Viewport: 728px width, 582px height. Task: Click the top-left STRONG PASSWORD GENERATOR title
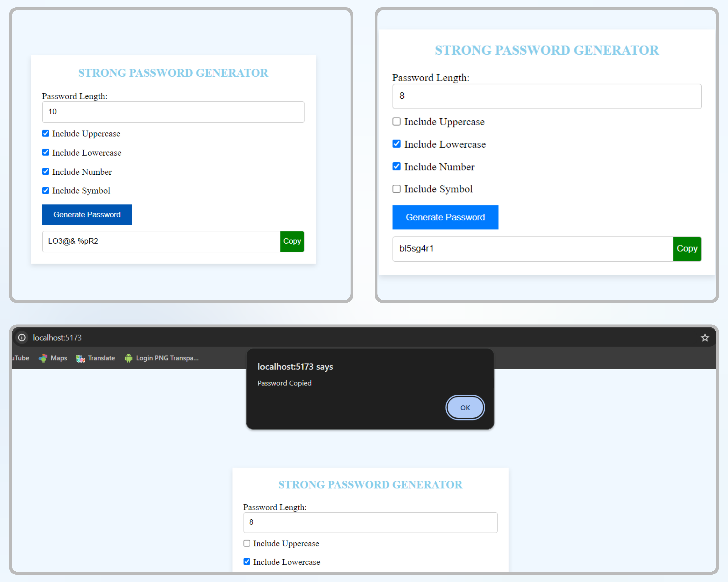point(173,73)
